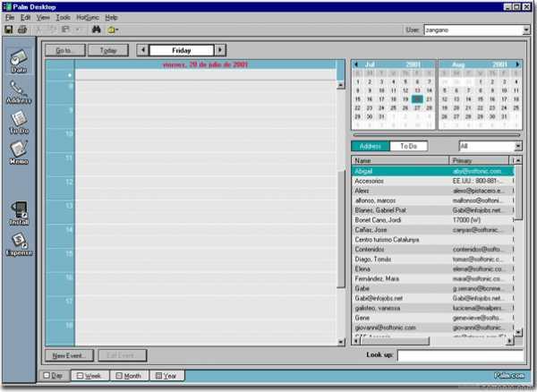This screenshot has width=537, height=392.
Task: Click the New Event... button
Action: point(69,355)
